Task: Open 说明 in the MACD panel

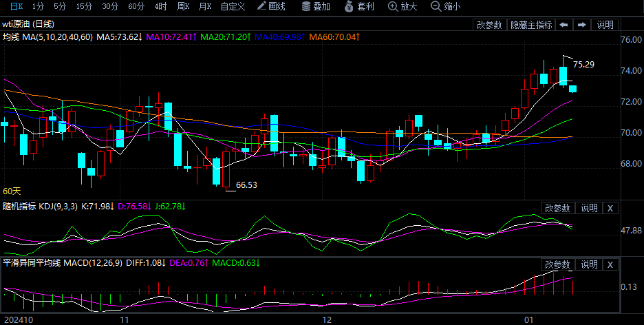Action: tap(589, 265)
